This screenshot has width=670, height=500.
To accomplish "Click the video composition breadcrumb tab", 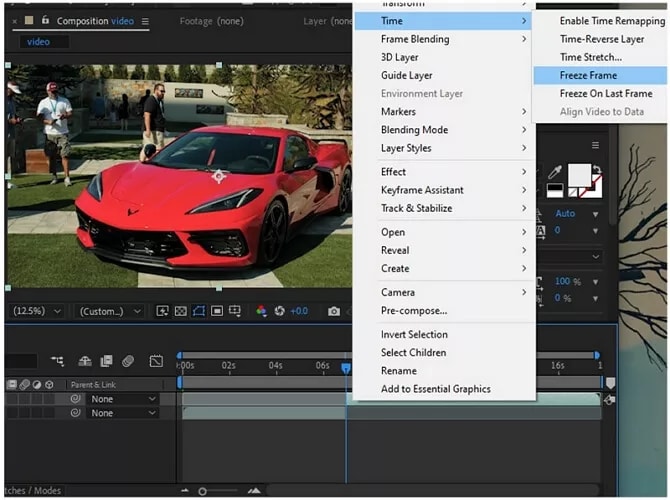I will click(x=39, y=42).
